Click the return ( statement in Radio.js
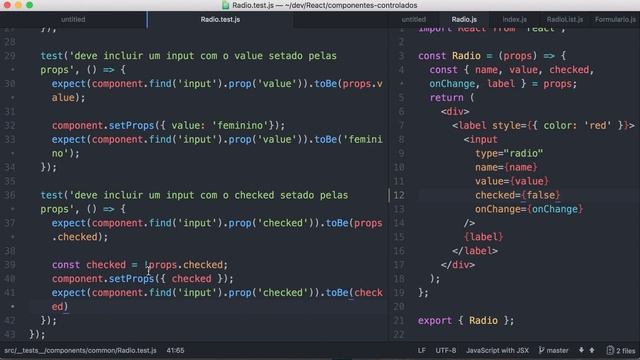This screenshot has width=640, height=360. click(x=452, y=98)
